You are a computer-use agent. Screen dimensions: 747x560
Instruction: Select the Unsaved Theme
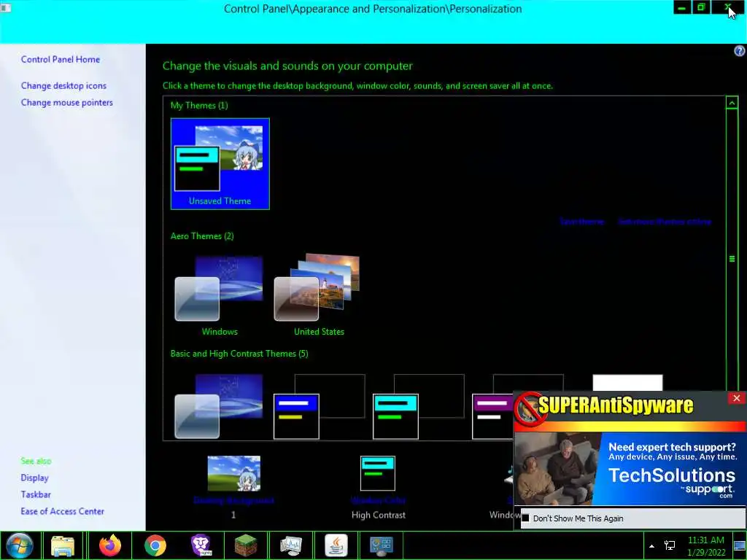[220, 164]
